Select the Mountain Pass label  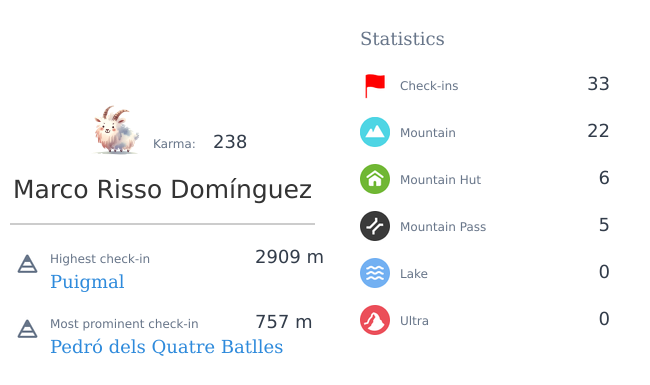(x=443, y=227)
